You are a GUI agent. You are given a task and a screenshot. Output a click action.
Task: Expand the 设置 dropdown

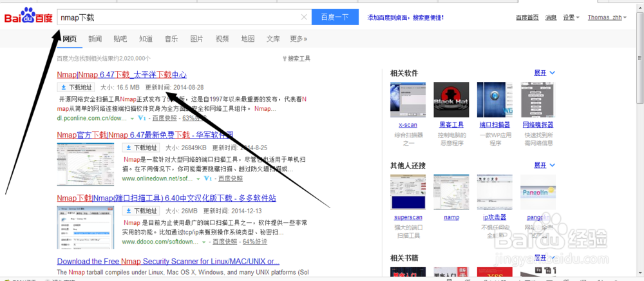[571, 17]
